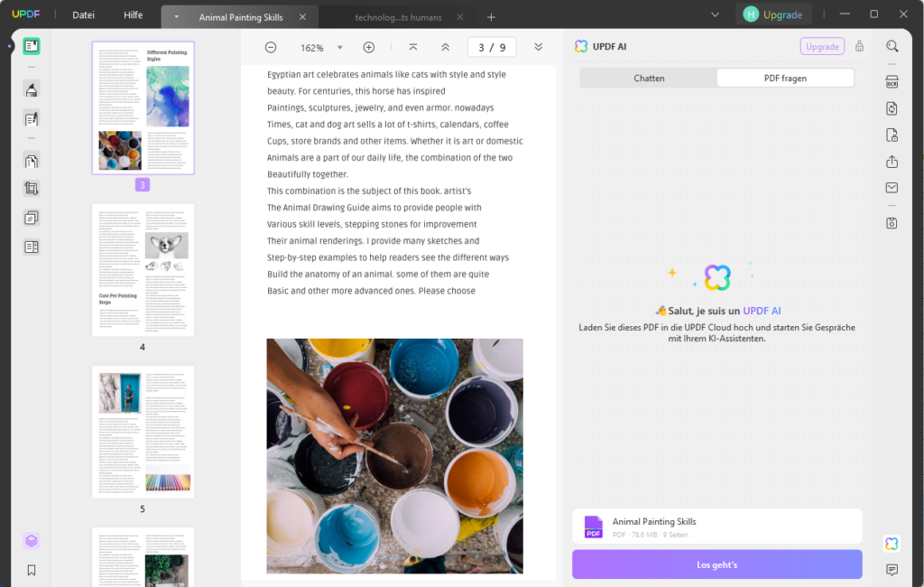Click the Send by email icon
924x587 pixels.
(892, 188)
